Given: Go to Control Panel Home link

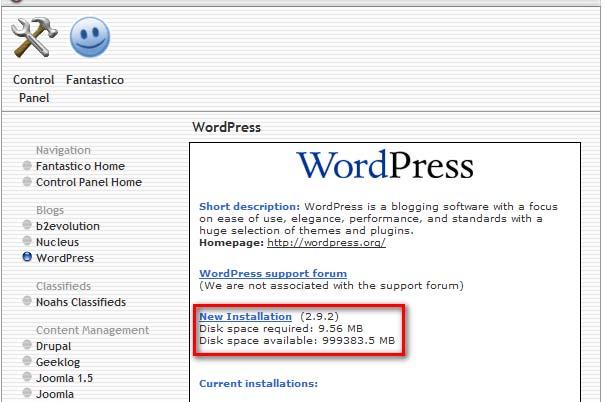Looking at the screenshot, I should click(x=88, y=182).
